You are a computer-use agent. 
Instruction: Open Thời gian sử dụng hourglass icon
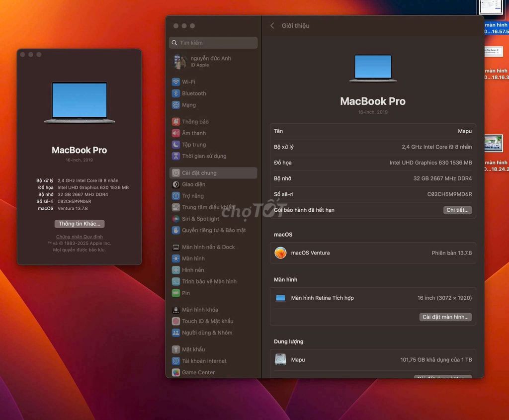coord(175,156)
